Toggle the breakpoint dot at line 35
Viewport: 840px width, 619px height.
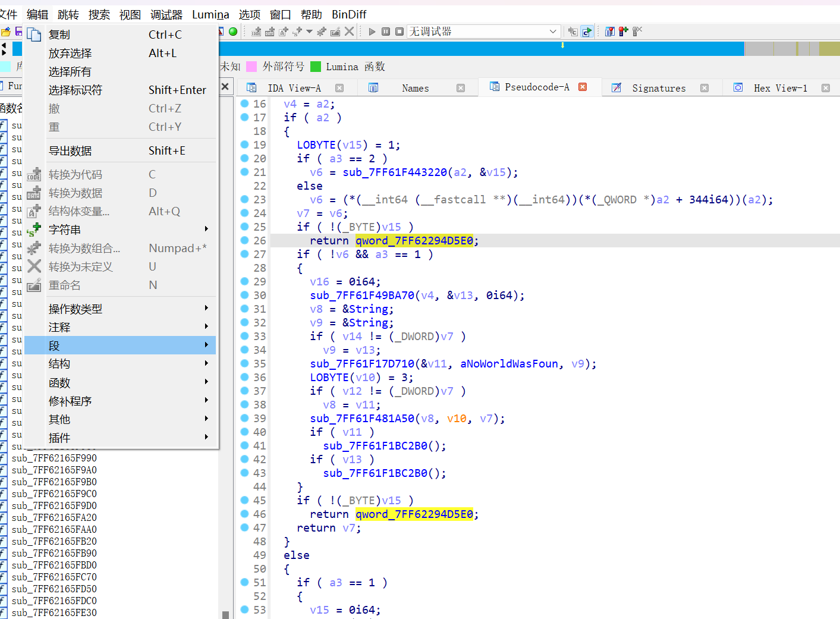[244, 363]
